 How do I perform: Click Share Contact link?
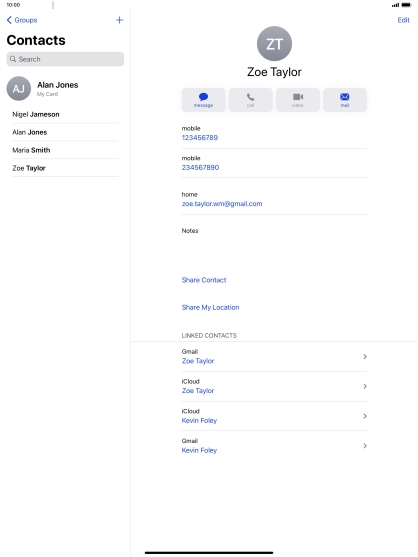[204, 280]
